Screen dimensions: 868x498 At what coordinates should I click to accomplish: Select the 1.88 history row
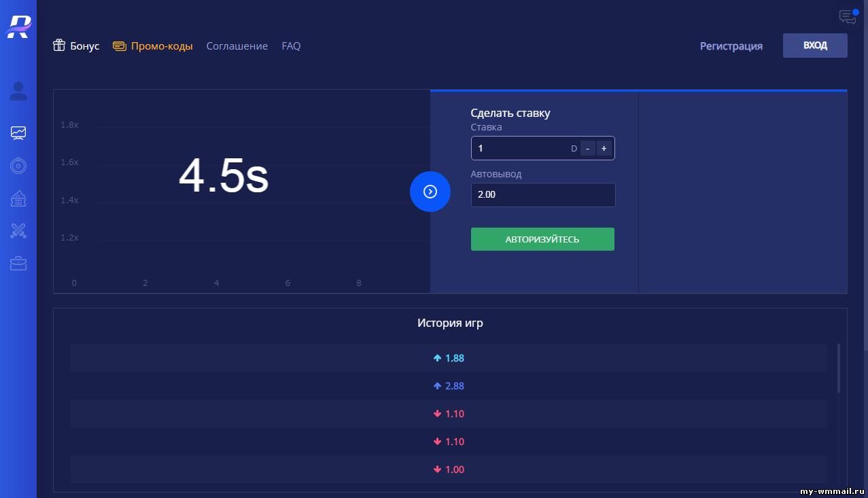[x=449, y=358]
